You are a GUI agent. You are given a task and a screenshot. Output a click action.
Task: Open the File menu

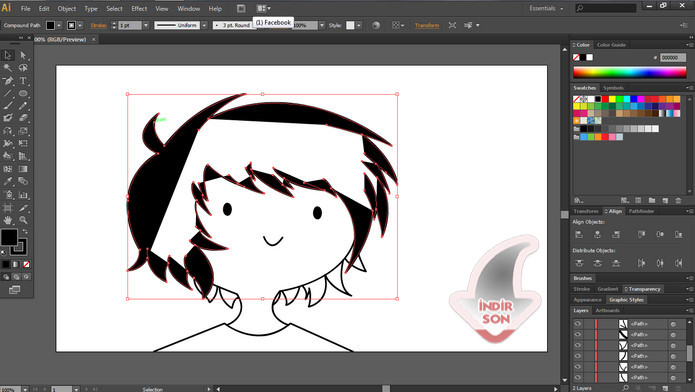(x=25, y=8)
